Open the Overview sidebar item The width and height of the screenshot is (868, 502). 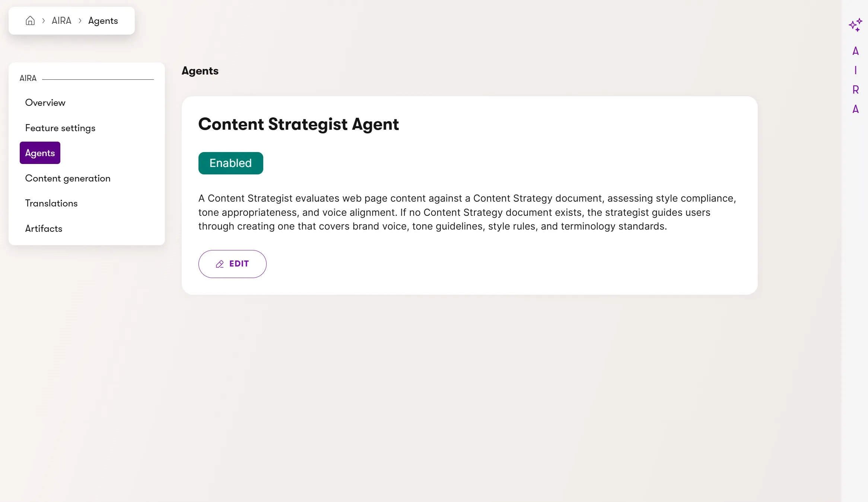pos(45,103)
